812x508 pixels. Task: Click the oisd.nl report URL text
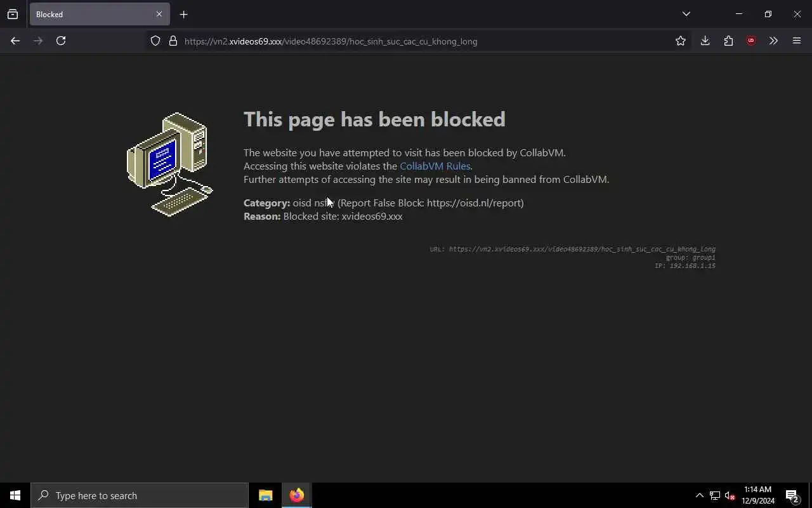pyautogui.click(x=474, y=203)
